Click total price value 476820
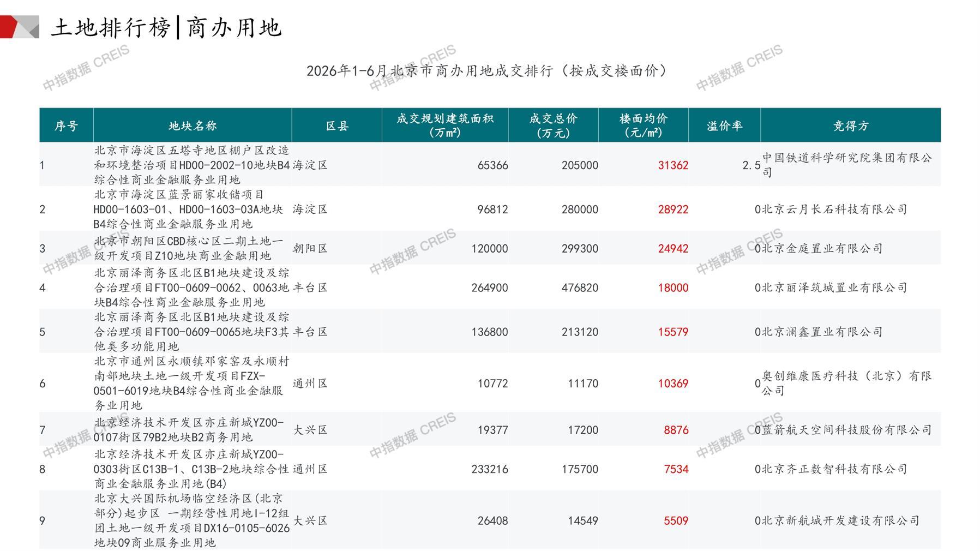Screen dimensions: 980x551 (x=580, y=288)
